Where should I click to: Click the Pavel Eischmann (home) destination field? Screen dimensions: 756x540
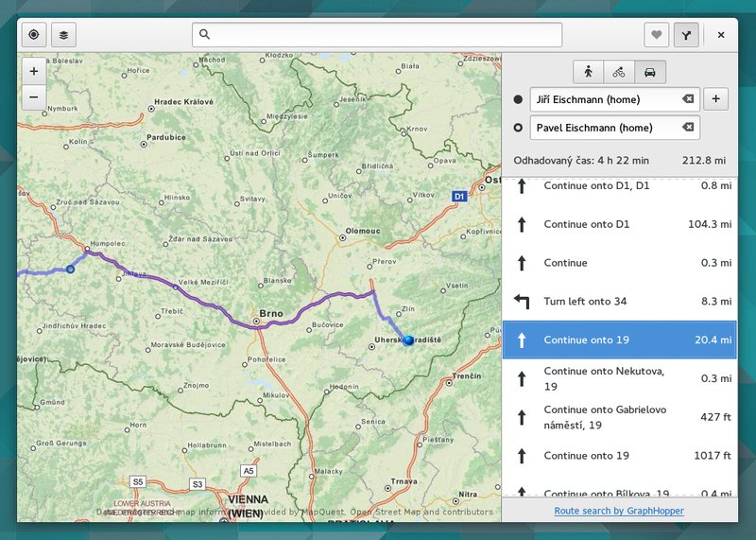(x=615, y=128)
